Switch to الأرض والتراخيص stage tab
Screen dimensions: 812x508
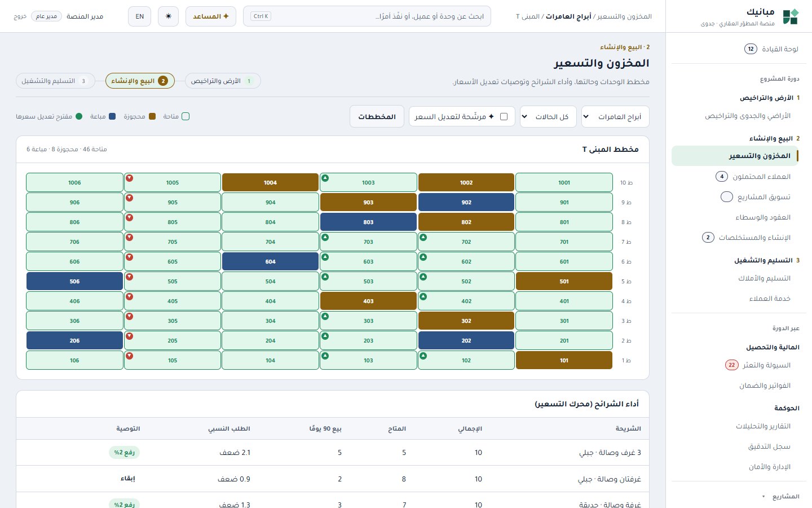point(223,81)
